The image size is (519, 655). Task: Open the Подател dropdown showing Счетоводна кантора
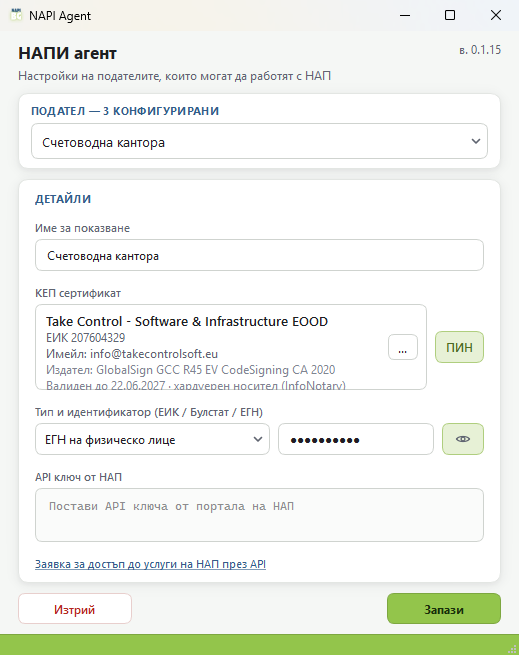tap(259, 141)
